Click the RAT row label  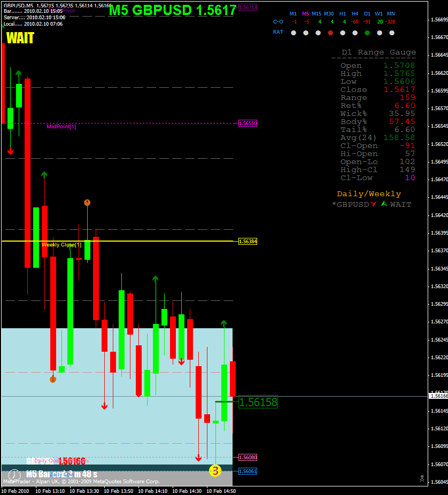tap(278, 32)
